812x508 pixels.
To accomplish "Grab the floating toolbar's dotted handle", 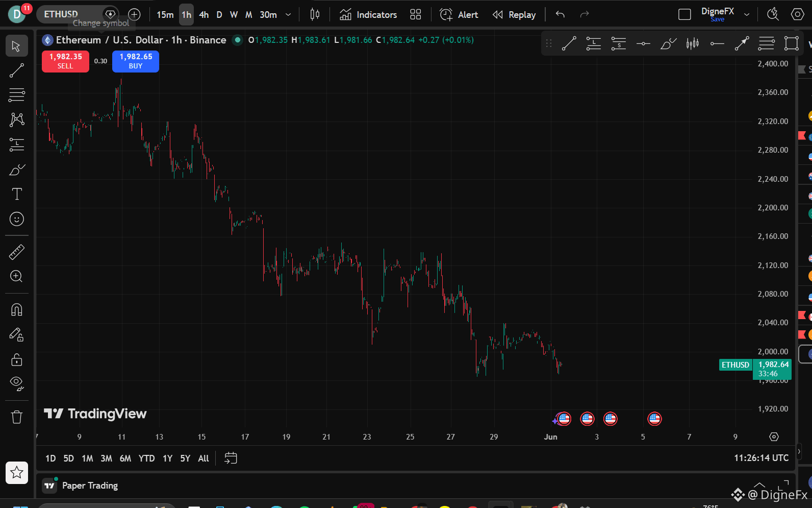I will [549, 44].
